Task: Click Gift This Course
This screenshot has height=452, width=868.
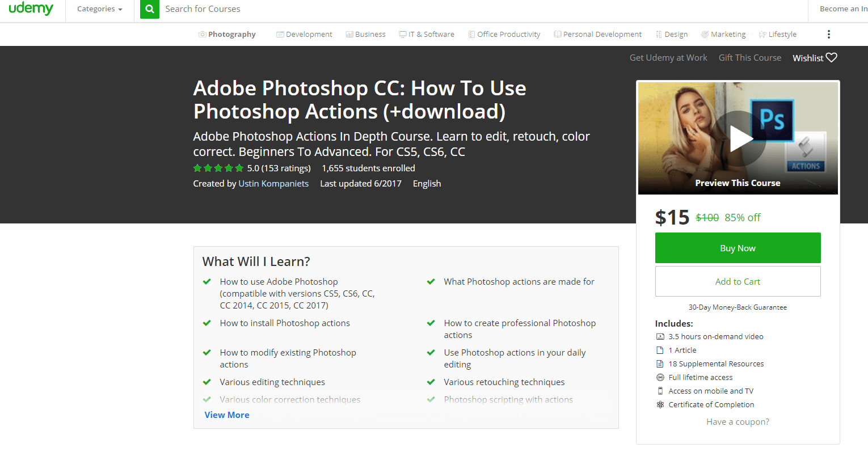Action: 750,58
